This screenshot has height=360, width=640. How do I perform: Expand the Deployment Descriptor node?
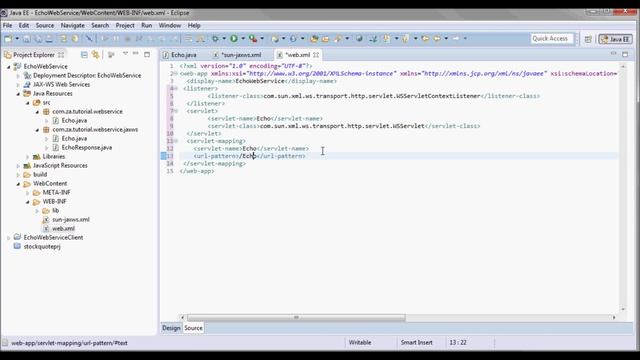(x=18, y=76)
